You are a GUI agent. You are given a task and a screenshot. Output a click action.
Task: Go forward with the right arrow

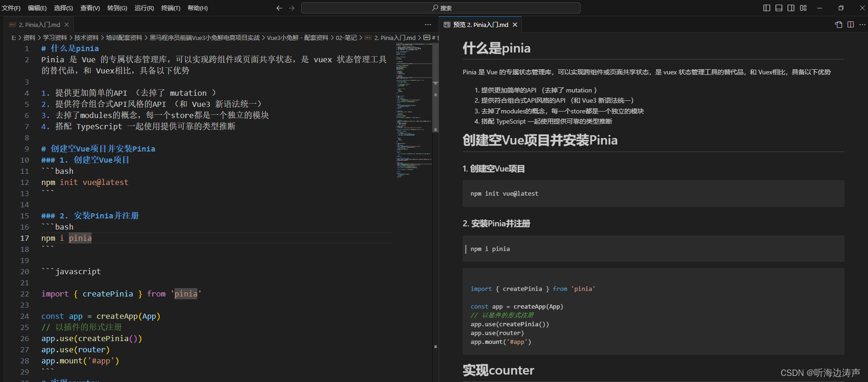[x=291, y=8]
